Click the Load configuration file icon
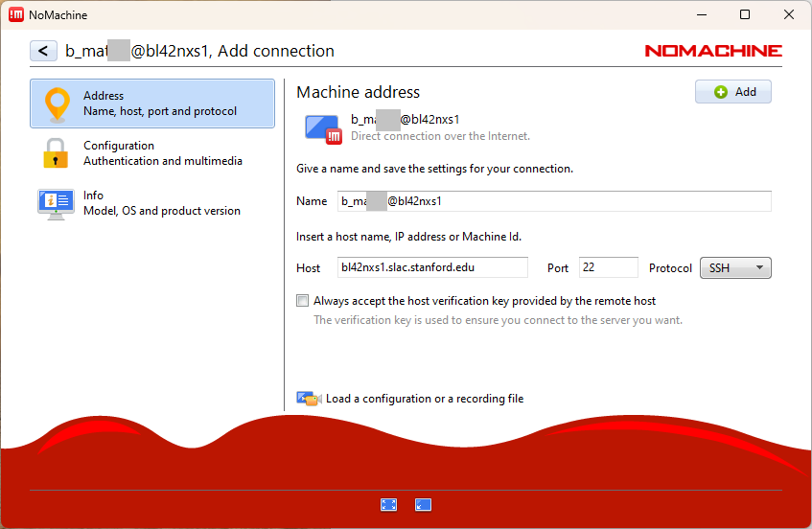 308,399
